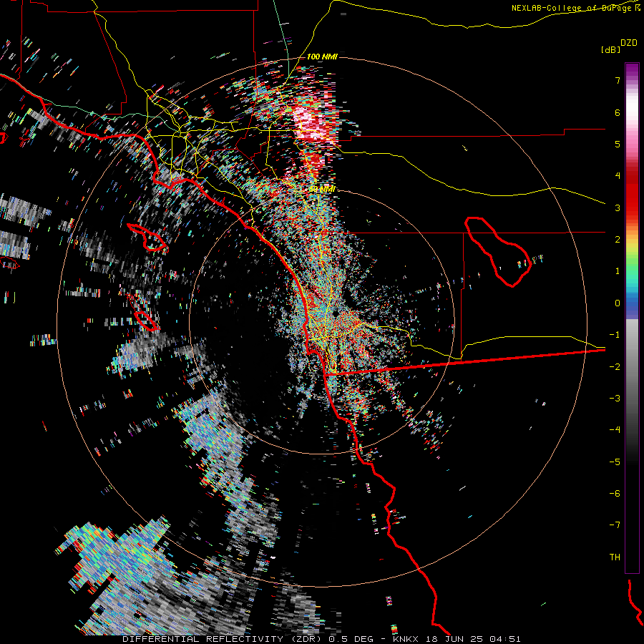The height and width of the screenshot is (644, 644).
Task: Click the -6 value on the dB scale
Action: (615, 494)
